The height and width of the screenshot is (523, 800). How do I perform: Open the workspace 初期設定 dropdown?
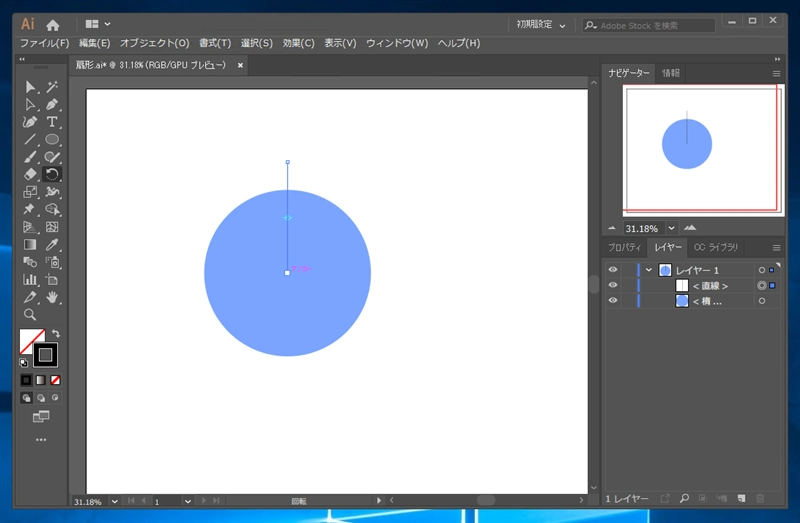click(x=541, y=24)
